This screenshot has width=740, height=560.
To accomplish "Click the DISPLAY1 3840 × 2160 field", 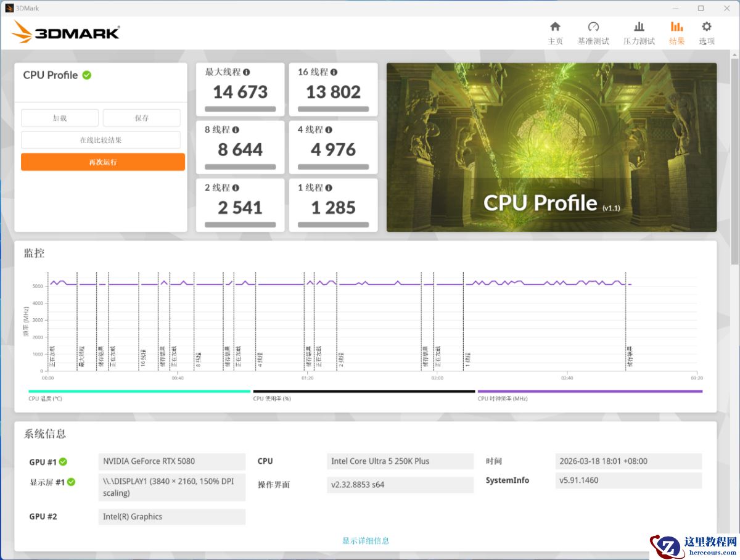I will point(172,487).
